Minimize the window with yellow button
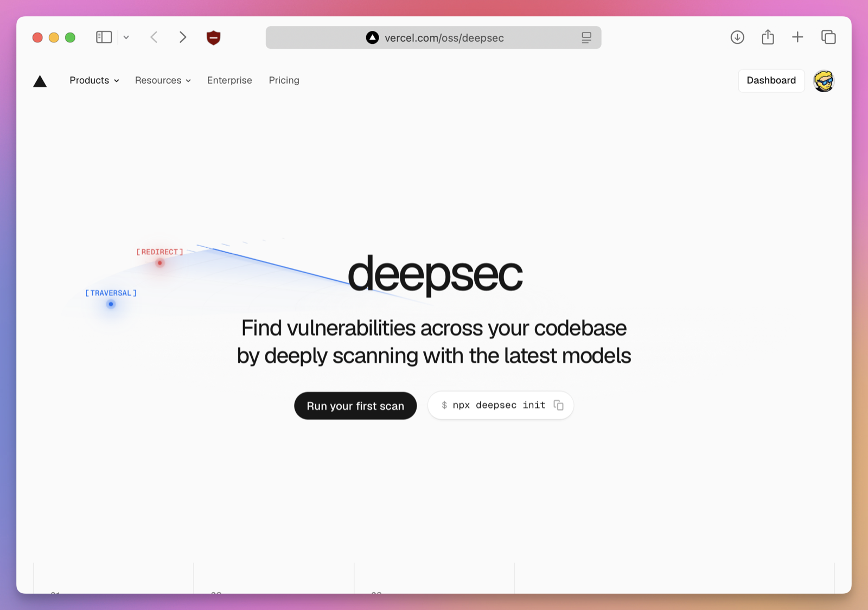The image size is (868, 610). pyautogui.click(x=54, y=37)
